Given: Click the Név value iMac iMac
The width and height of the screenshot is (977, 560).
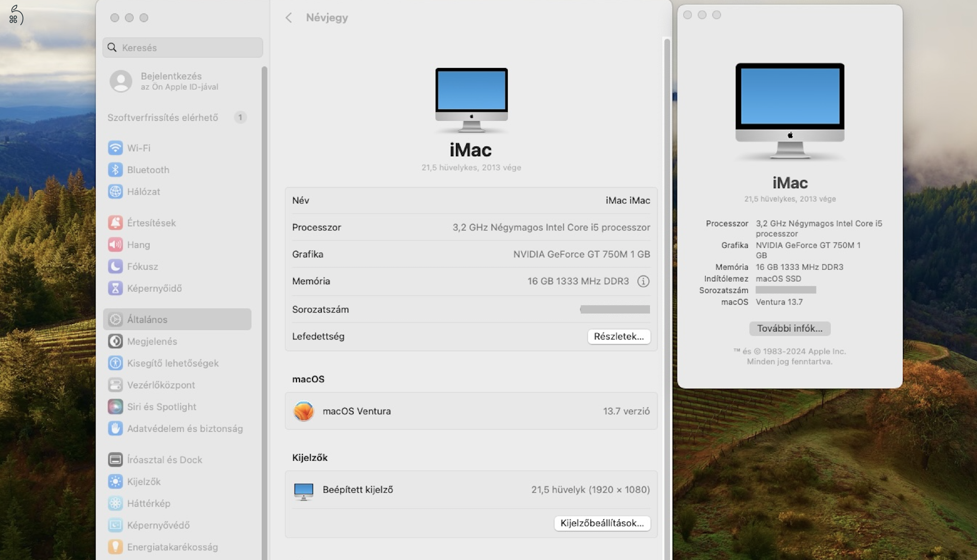Looking at the screenshot, I should [x=628, y=200].
